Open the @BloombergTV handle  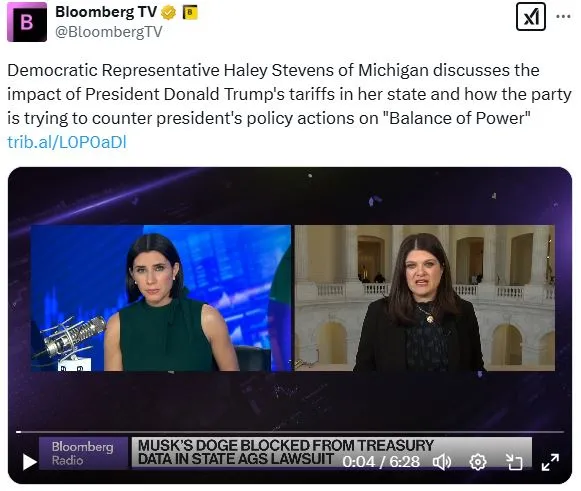(109, 32)
